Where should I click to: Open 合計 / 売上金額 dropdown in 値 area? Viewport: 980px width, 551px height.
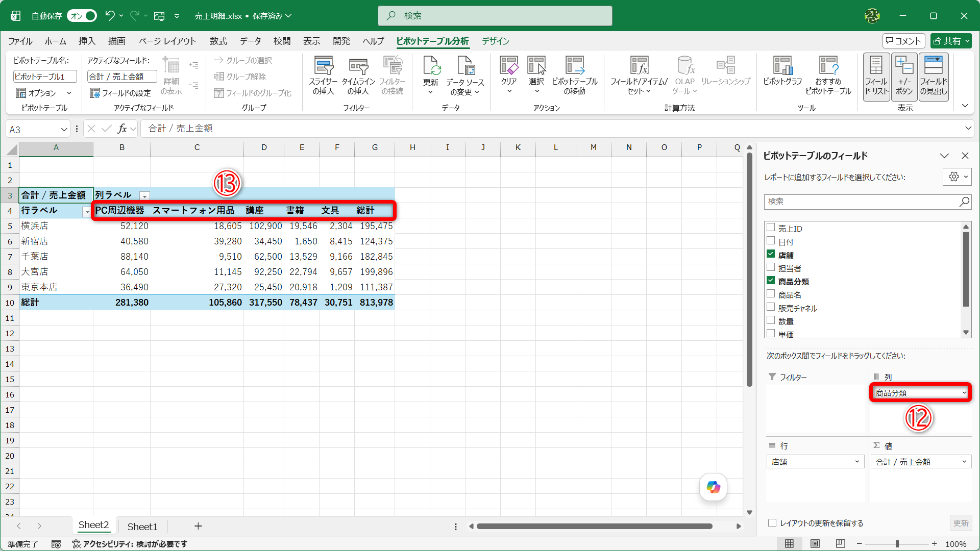click(964, 462)
